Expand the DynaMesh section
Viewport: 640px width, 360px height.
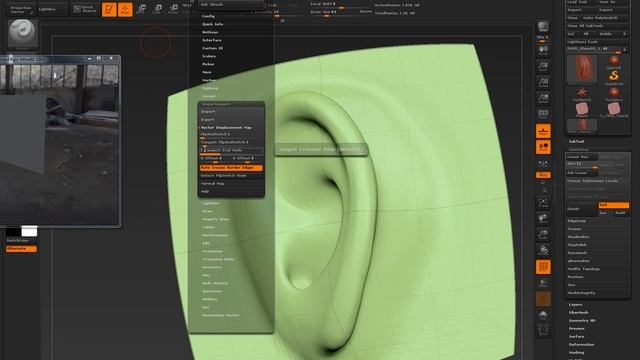(x=577, y=253)
